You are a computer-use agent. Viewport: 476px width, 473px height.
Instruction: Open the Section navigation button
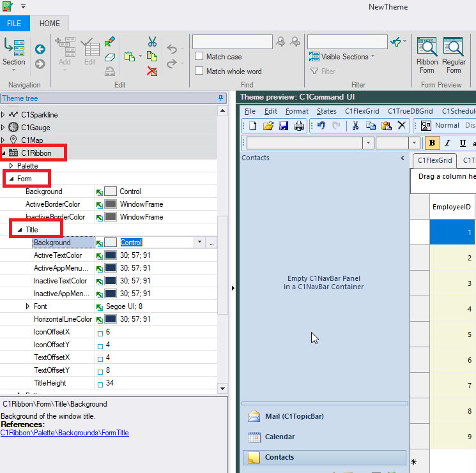coord(14,55)
